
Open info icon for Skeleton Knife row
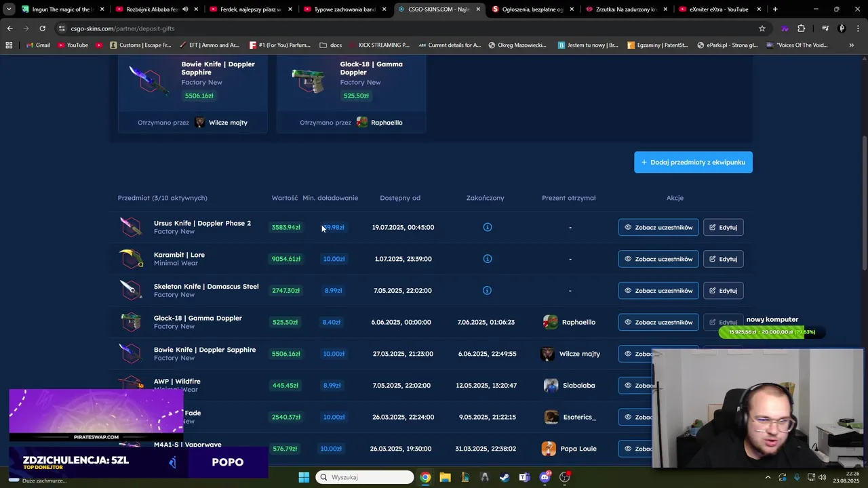487,290
